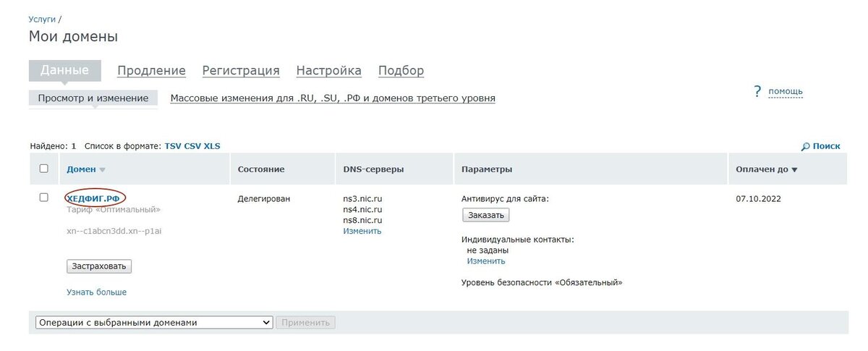Click the Застраховать button
The height and width of the screenshot is (351, 868).
99,266
